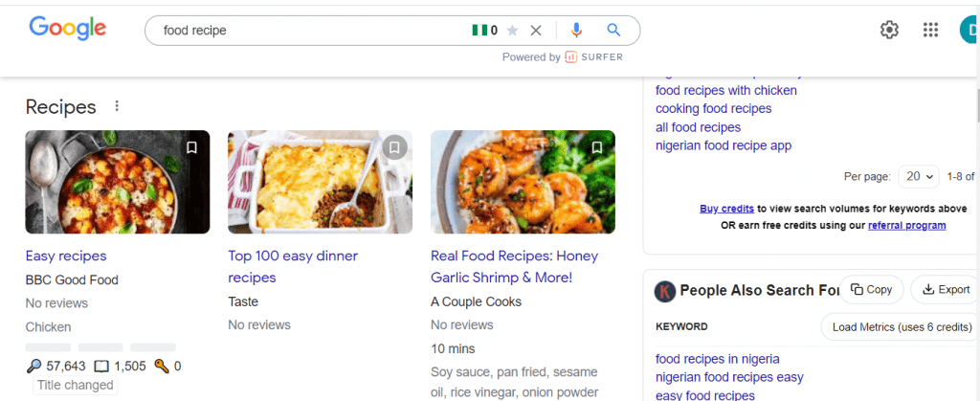Screen dimensions: 980x401
Task: Select keyword easy food recipes
Action: tap(705, 395)
